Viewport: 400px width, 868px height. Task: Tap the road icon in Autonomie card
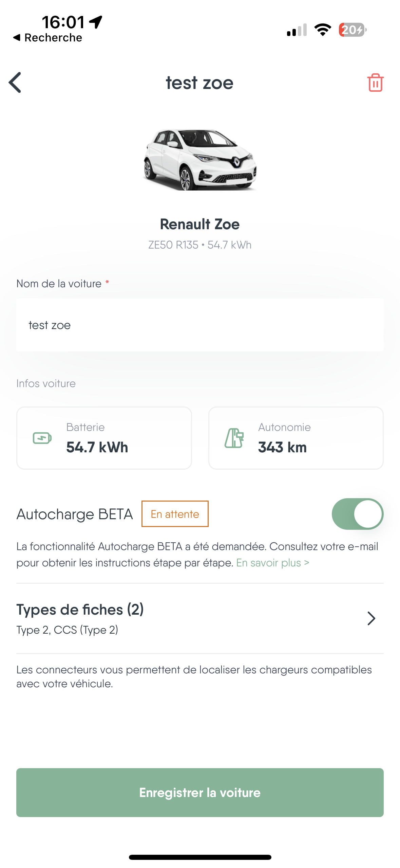pyautogui.click(x=234, y=438)
